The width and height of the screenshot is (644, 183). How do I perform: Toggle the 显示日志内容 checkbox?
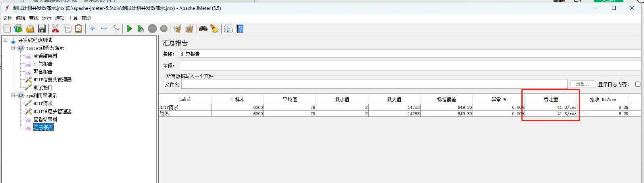[x=638, y=84]
